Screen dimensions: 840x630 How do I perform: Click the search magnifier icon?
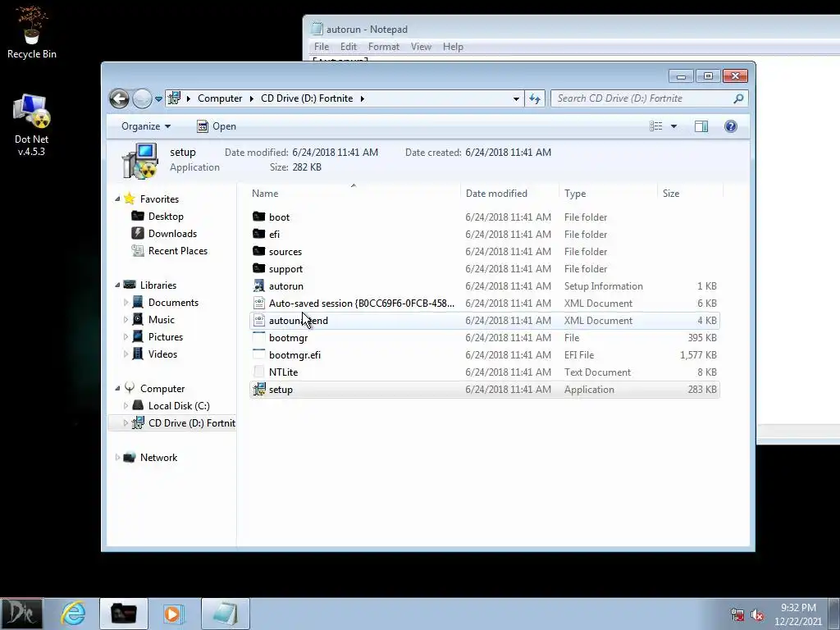[739, 98]
